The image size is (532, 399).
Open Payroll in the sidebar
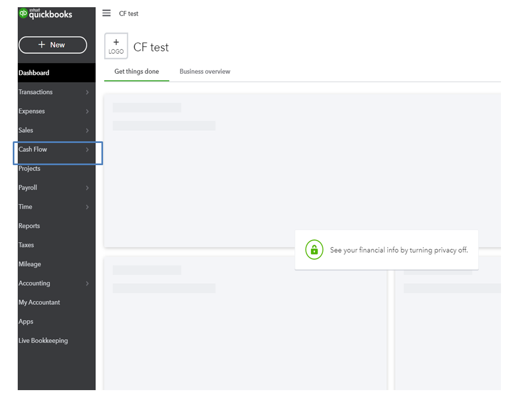coord(28,188)
